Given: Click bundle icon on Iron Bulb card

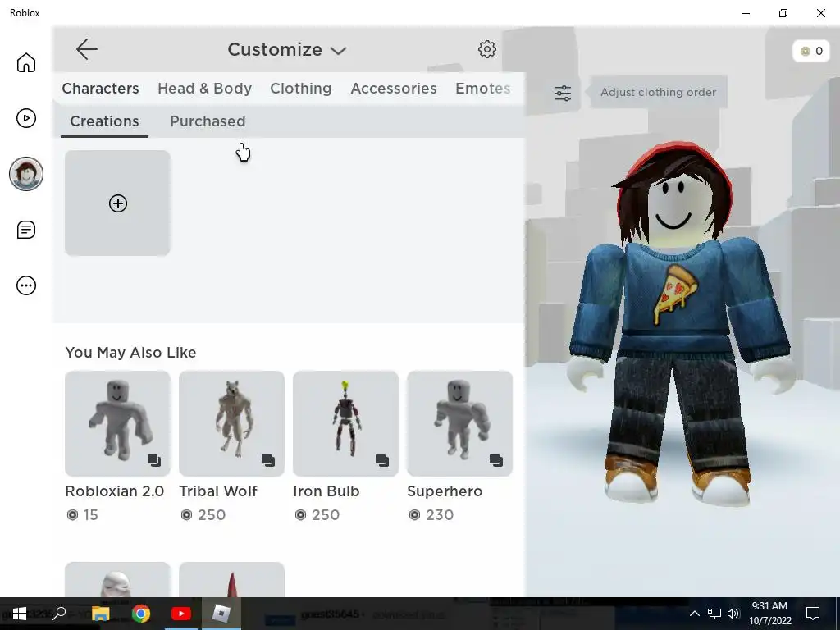Looking at the screenshot, I should [x=382, y=460].
